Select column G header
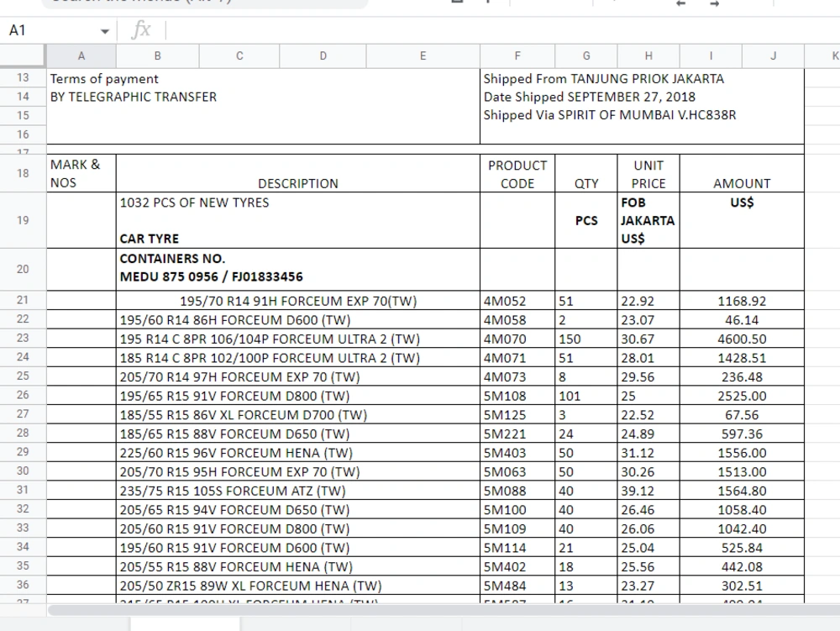840x631 pixels. pos(586,55)
